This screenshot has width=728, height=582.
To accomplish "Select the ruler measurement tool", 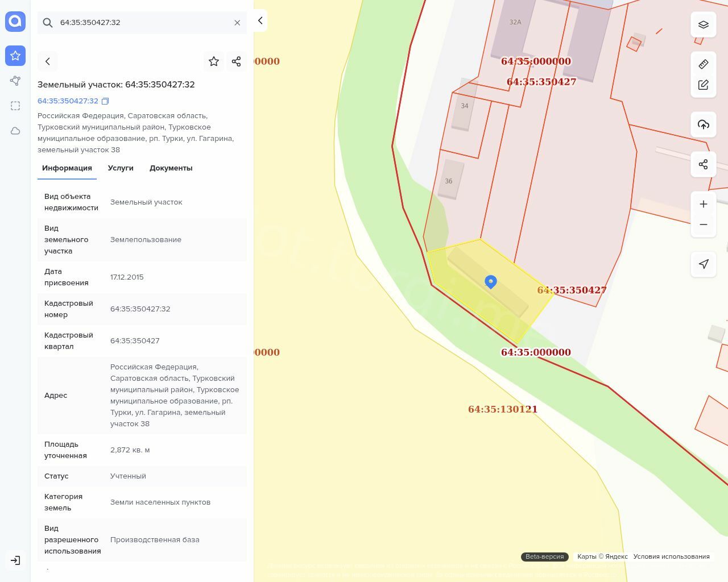I will [704, 64].
